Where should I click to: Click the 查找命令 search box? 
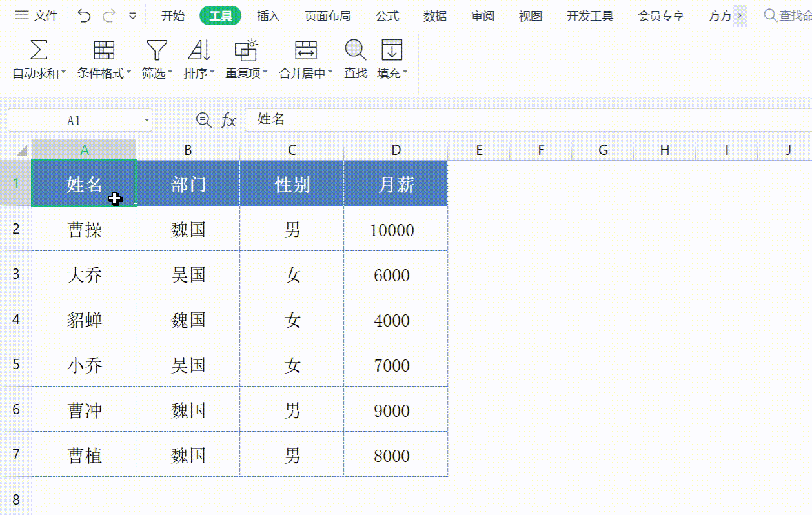pyautogui.click(x=787, y=16)
